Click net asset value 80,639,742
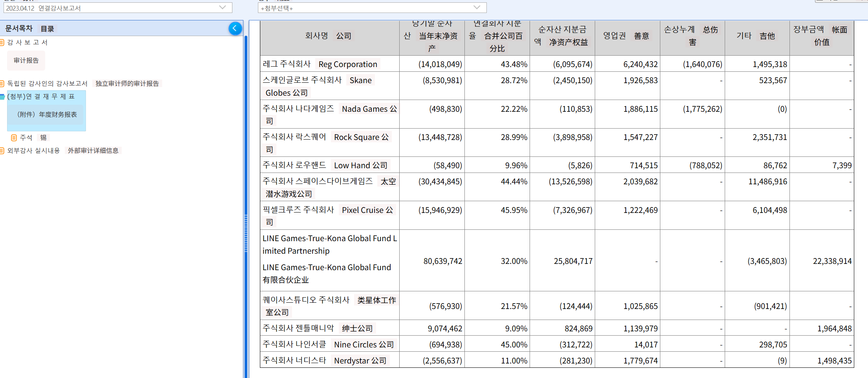The image size is (868, 378). pos(443,261)
